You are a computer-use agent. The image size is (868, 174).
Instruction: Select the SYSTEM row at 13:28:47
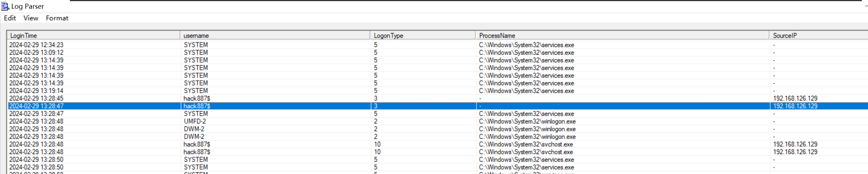click(x=36, y=114)
